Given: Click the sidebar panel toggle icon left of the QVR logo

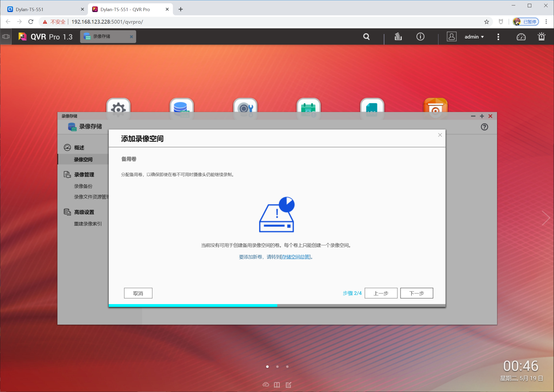Looking at the screenshot, I should pyautogui.click(x=6, y=37).
